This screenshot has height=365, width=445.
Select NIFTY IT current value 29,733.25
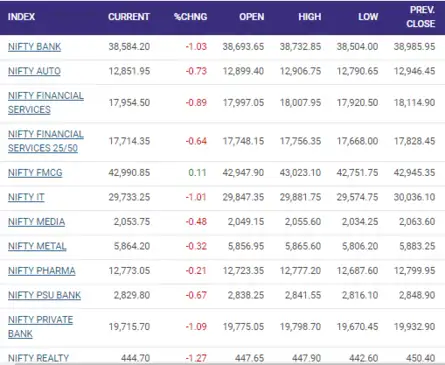click(x=129, y=197)
